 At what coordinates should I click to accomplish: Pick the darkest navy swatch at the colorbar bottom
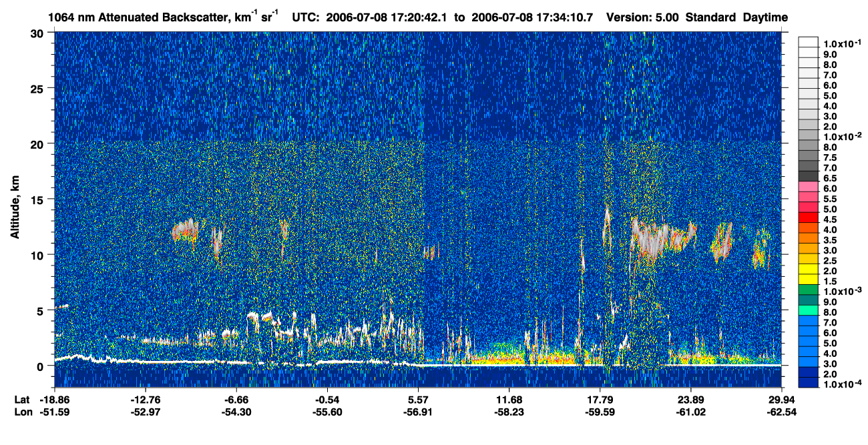(x=808, y=383)
